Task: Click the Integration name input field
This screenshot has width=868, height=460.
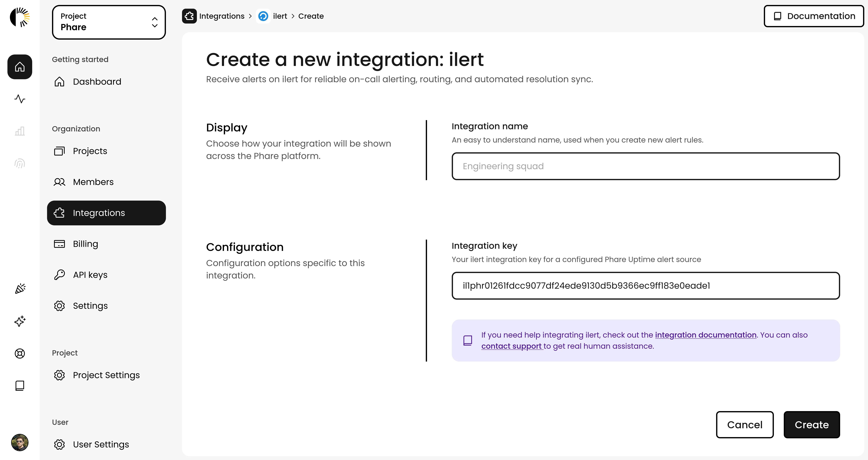Action: point(646,166)
